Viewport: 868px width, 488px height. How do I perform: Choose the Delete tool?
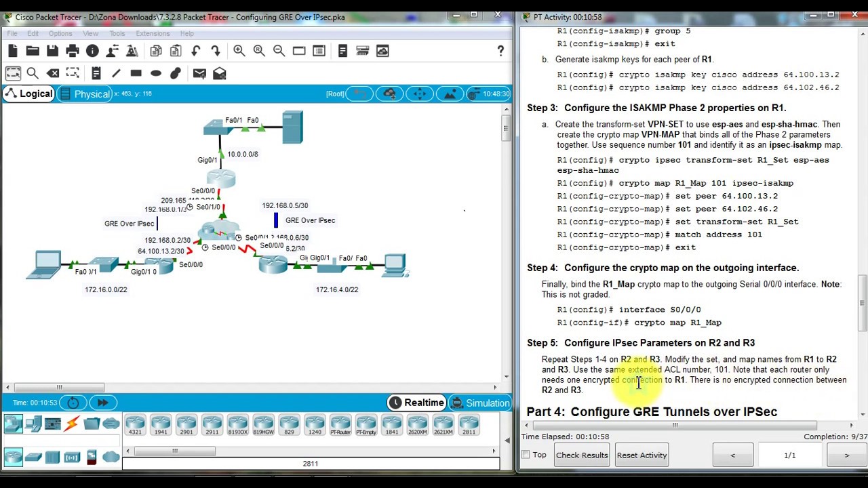point(53,73)
